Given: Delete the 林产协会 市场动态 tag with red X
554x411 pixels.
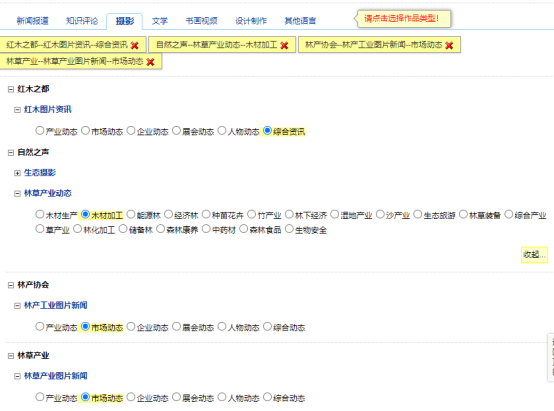Looking at the screenshot, I should click(x=449, y=45).
